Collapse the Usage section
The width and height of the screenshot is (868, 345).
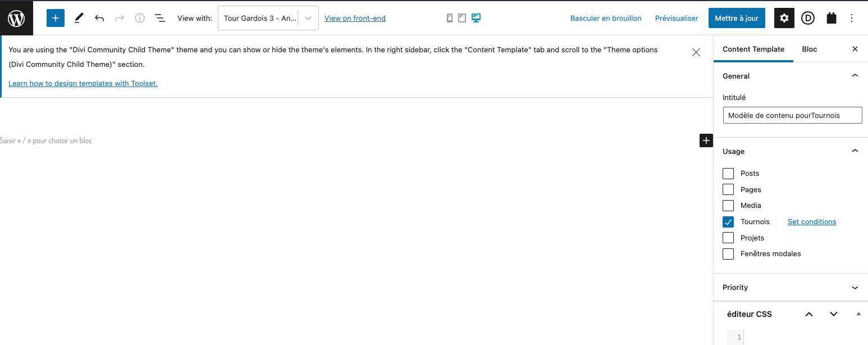click(x=791, y=151)
